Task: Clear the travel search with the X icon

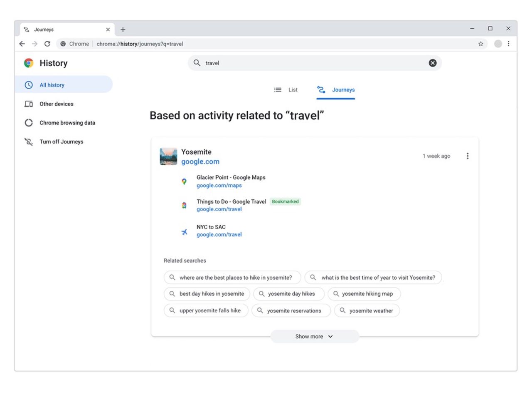Action: (432, 63)
